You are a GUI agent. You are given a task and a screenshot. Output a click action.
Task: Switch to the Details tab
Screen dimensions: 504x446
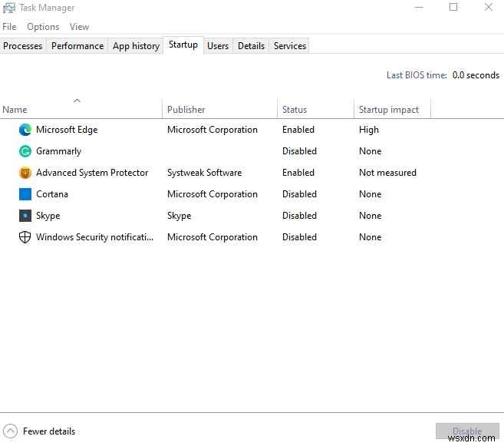point(251,46)
